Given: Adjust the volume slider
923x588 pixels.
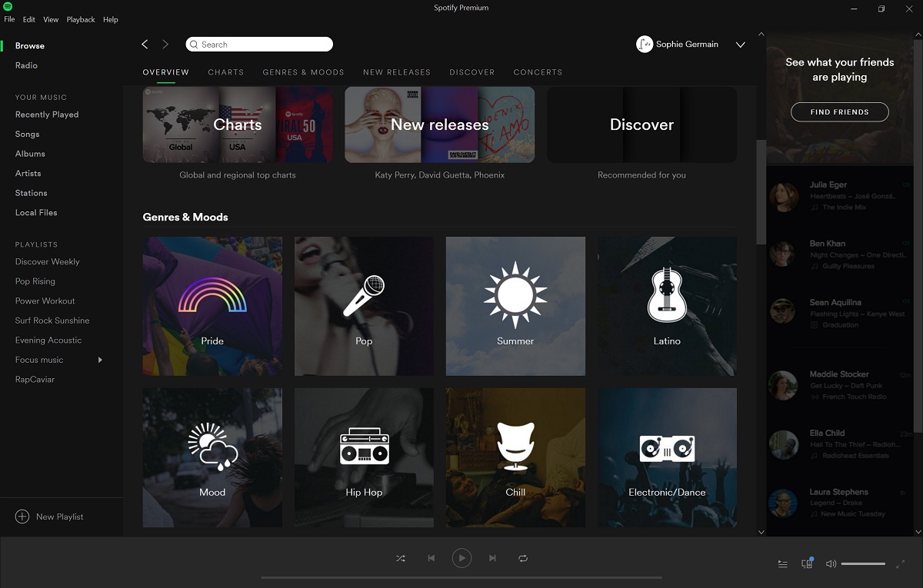Looking at the screenshot, I should pos(863,564).
